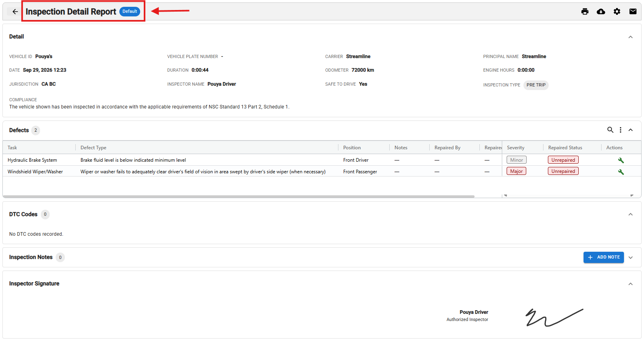The height and width of the screenshot is (341, 644).
Task: Click repair wrench for Windshield Wiper/Washer
Action: (x=621, y=172)
